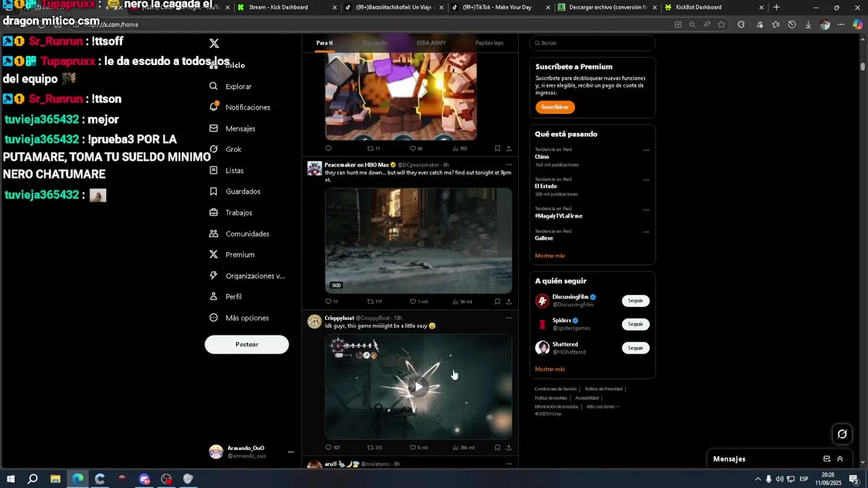Open Grok from the sidebar

pos(225,149)
